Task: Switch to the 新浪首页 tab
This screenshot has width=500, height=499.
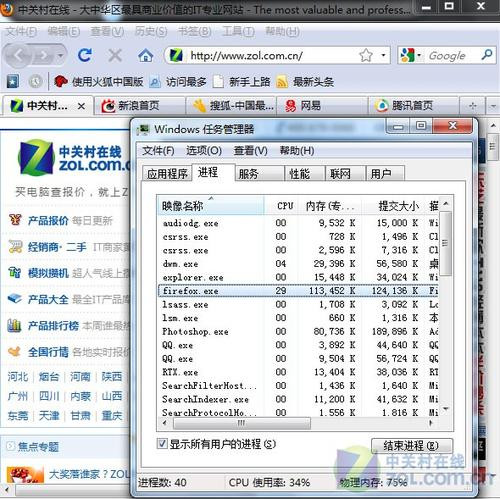Action: pos(139,106)
